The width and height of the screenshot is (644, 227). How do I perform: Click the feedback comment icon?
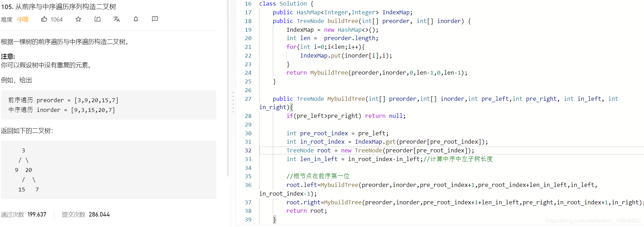pyautogui.click(x=155, y=19)
